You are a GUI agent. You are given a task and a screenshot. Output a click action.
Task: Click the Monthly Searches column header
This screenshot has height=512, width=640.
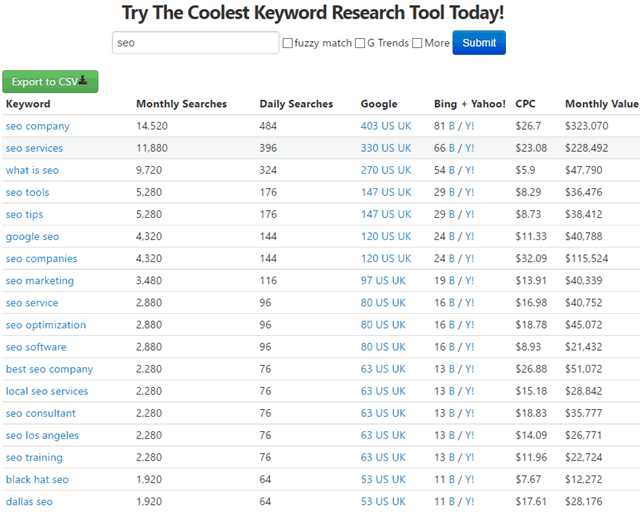pyautogui.click(x=181, y=104)
